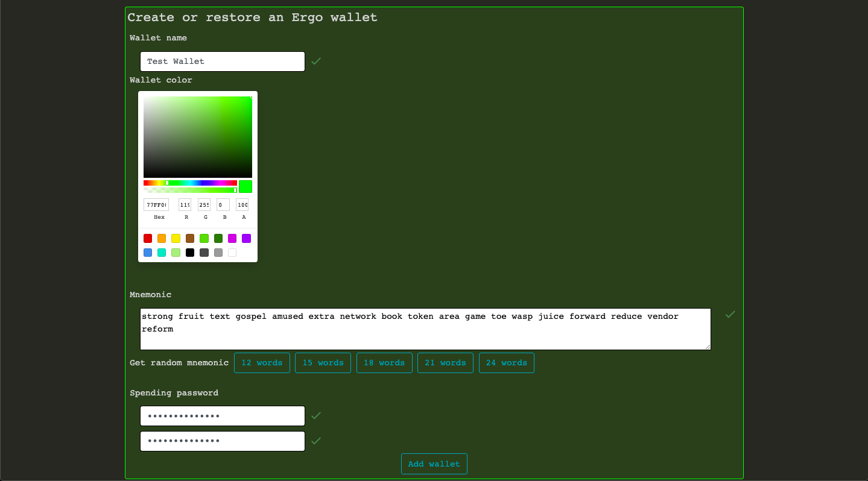Click the Wallet name input field
868x481 pixels.
223,61
